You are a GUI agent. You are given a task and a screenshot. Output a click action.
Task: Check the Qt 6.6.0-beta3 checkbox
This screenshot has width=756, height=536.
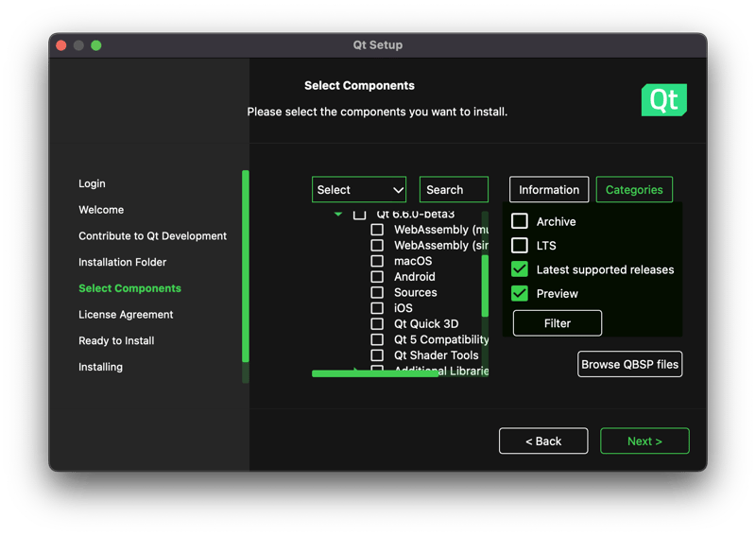click(x=359, y=215)
